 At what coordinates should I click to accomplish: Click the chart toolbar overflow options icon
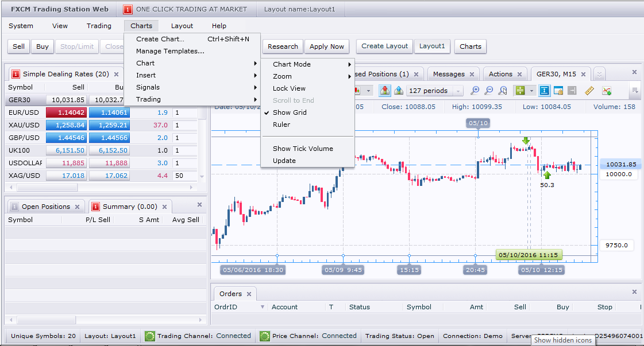click(635, 90)
